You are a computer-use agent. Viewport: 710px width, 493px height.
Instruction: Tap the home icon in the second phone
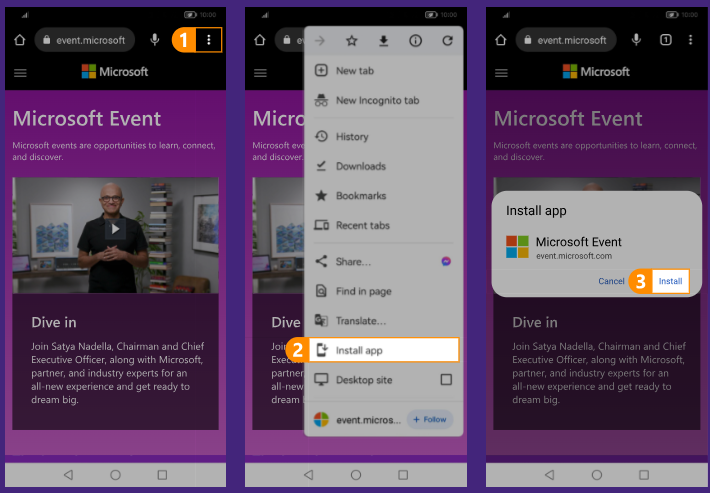(260, 40)
